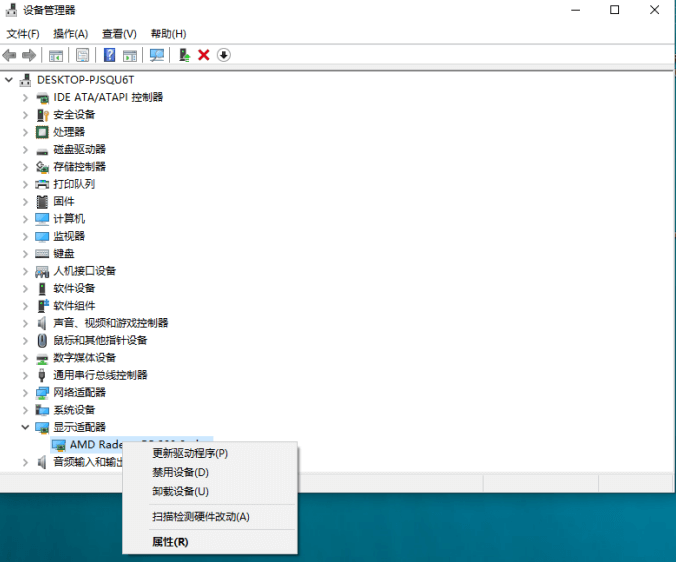This screenshot has width=676, height=562.
Task: Click the DESKTOP-PJSQU6T computer icon
Action: [26, 80]
